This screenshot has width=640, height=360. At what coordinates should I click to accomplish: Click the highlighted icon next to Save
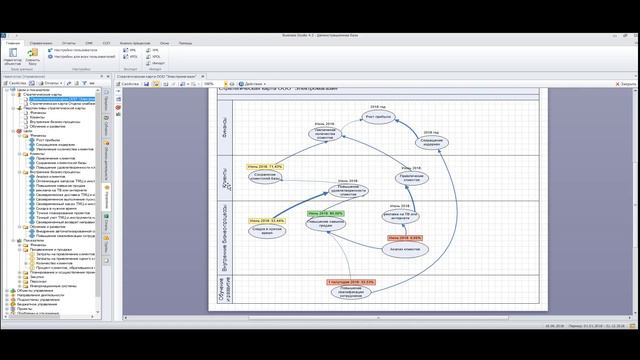156,84
